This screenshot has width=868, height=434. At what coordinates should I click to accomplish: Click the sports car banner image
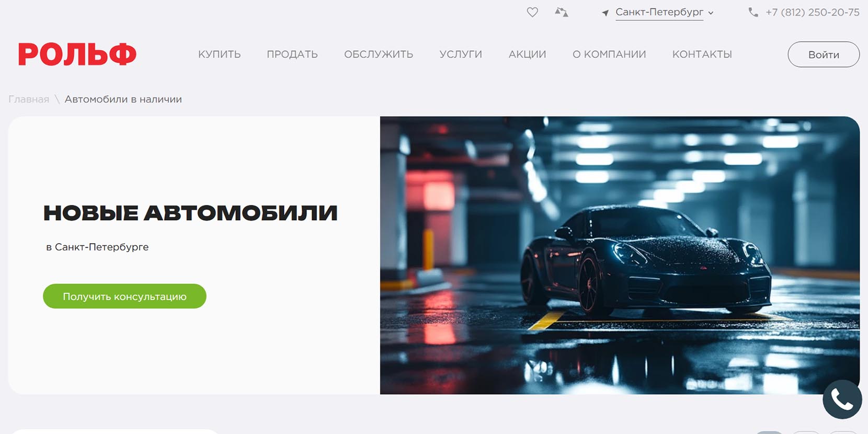point(620,255)
